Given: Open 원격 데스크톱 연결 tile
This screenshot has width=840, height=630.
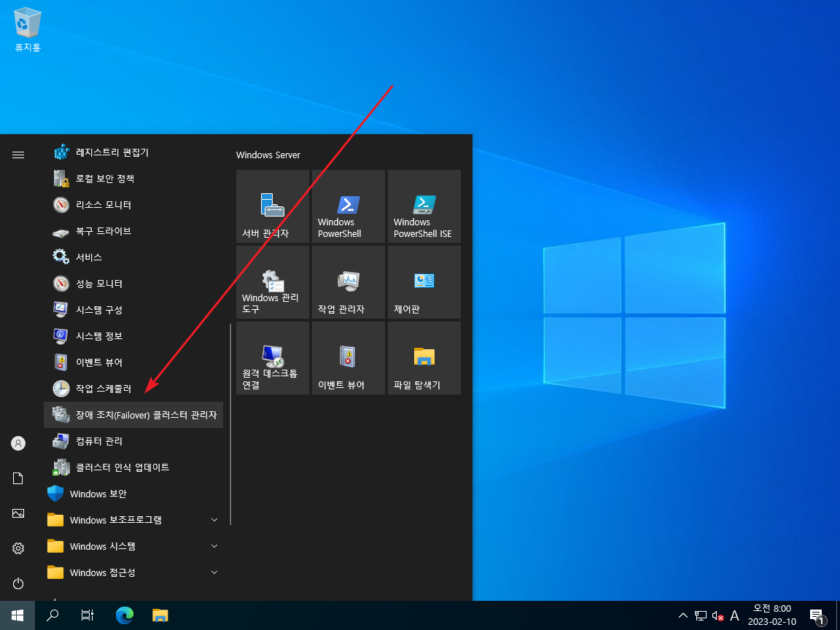Looking at the screenshot, I should tap(273, 358).
